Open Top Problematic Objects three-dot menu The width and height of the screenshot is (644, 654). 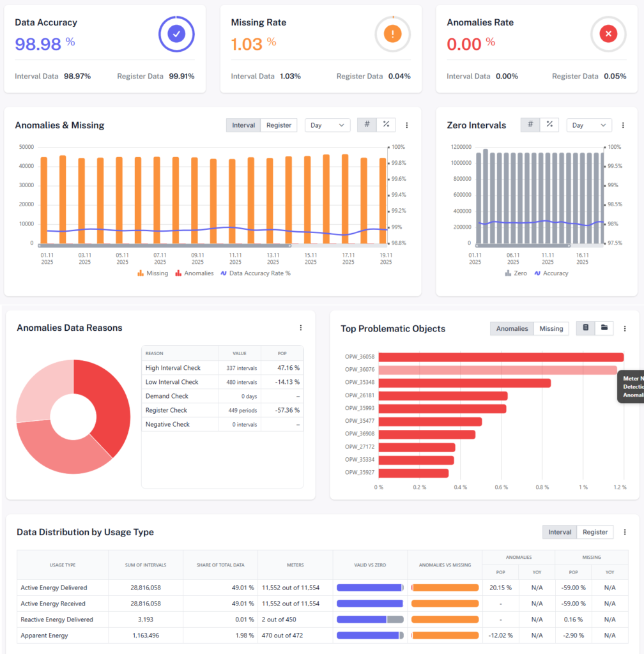click(x=624, y=329)
